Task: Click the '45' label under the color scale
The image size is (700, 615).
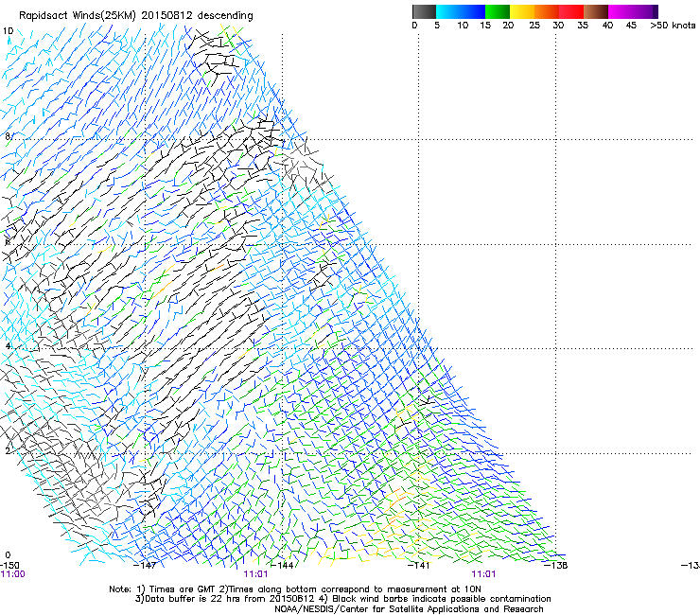Action: point(631,26)
